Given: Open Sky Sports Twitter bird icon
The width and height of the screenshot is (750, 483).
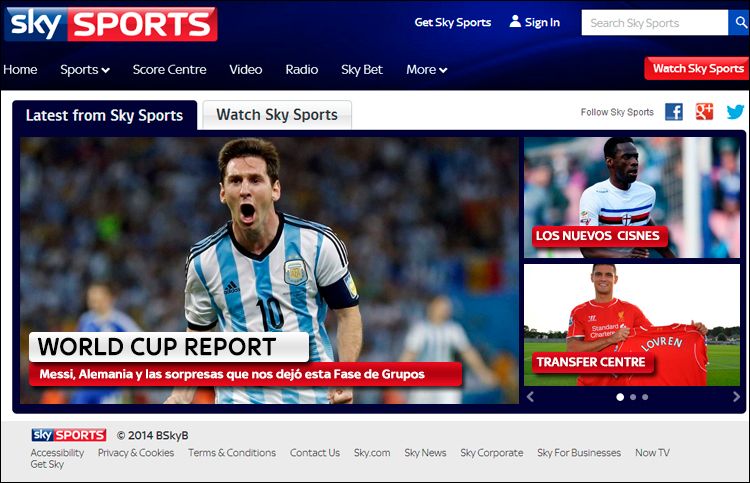Looking at the screenshot, I should pyautogui.click(x=735, y=112).
